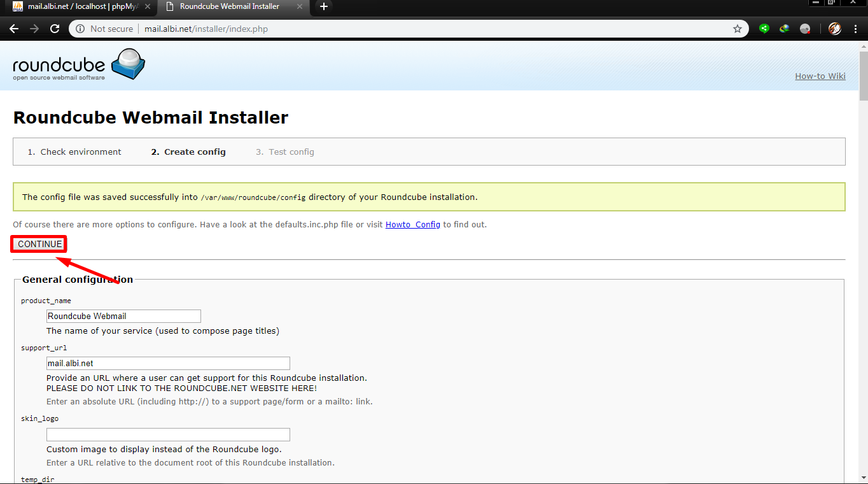Image resolution: width=868 pixels, height=484 pixels.
Task: Click the empty skin_logo input field
Action: point(168,434)
